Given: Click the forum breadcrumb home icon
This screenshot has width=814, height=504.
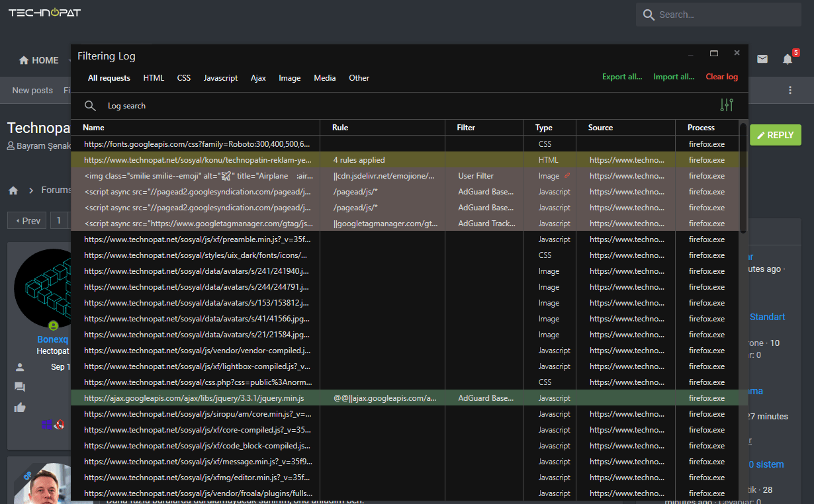Looking at the screenshot, I should 13,190.
